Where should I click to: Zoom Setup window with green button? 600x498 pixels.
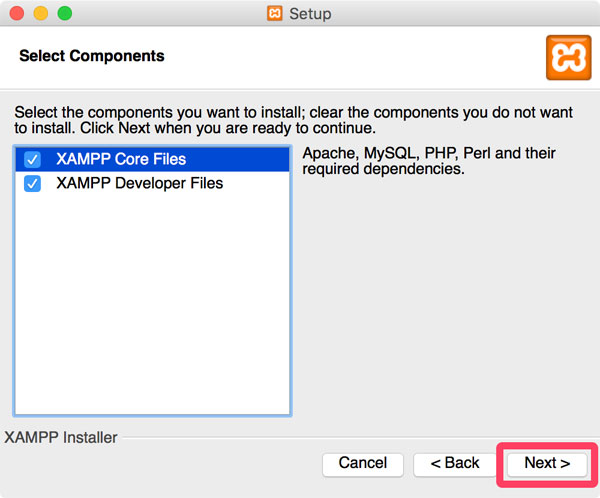(65, 13)
